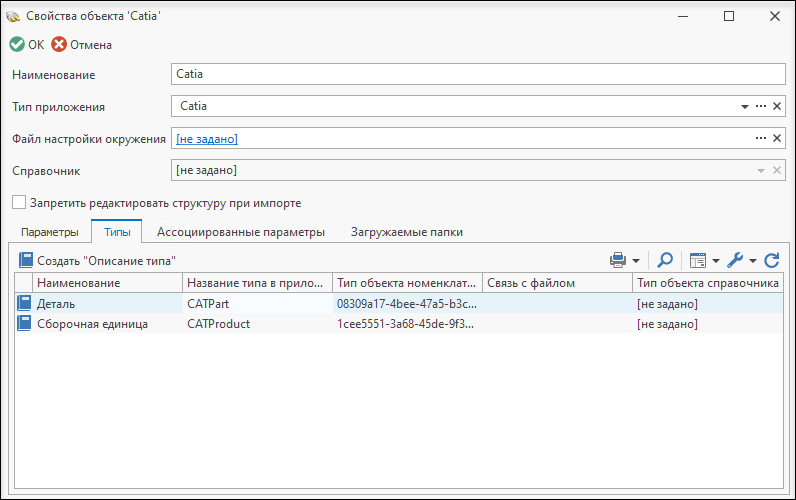Click the Тип объекта справочника column header

click(x=708, y=283)
